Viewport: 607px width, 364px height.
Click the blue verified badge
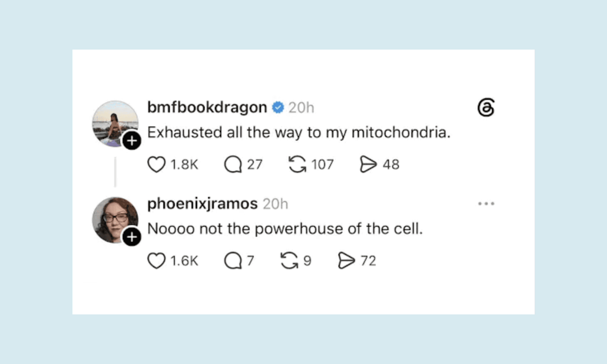point(278,107)
